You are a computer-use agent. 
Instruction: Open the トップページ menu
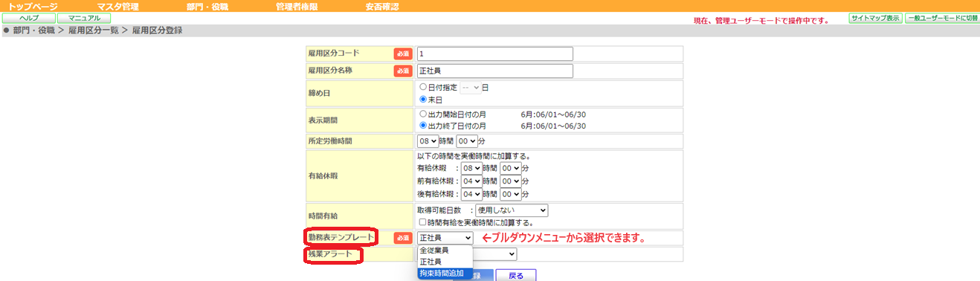(x=33, y=6)
